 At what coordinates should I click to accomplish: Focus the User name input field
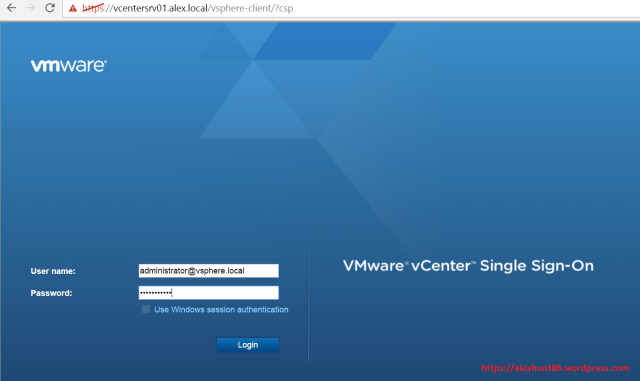tap(209, 271)
